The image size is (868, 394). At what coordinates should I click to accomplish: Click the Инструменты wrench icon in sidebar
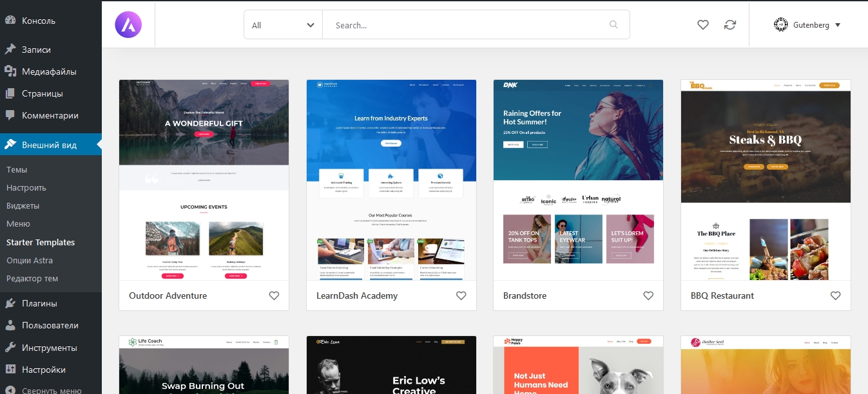pyautogui.click(x=10, y=348)
